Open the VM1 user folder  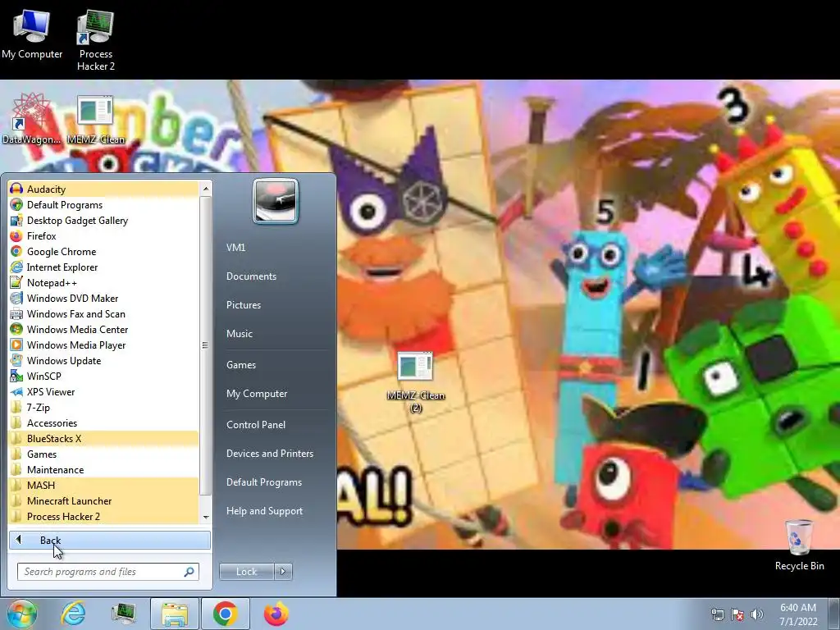click(235, 248)
